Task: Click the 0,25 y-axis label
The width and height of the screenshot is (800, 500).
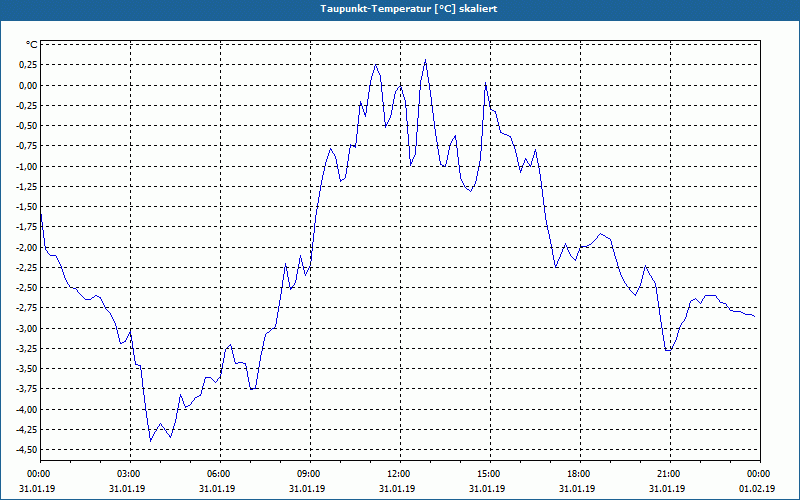Action: click(29, 65)
